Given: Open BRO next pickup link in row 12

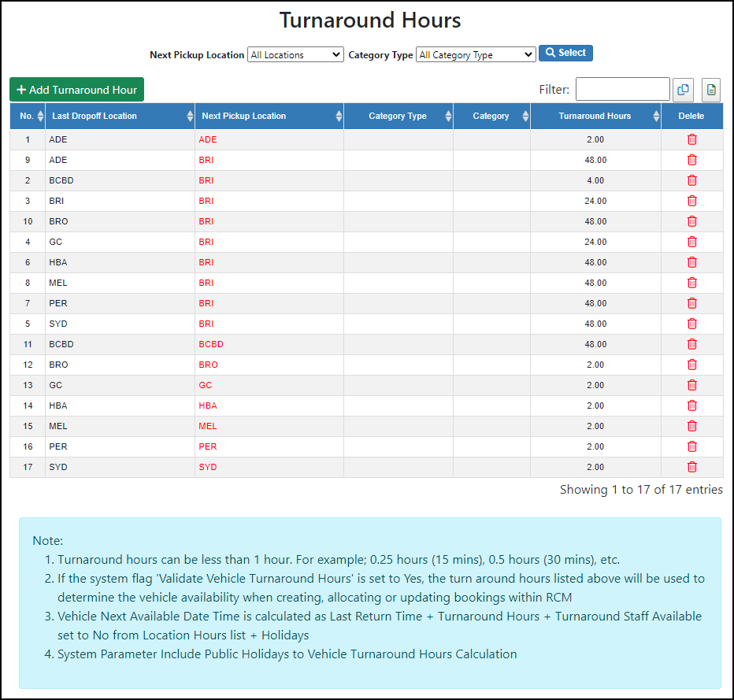Looking at the screenshot, I should (x=209, y=365).
